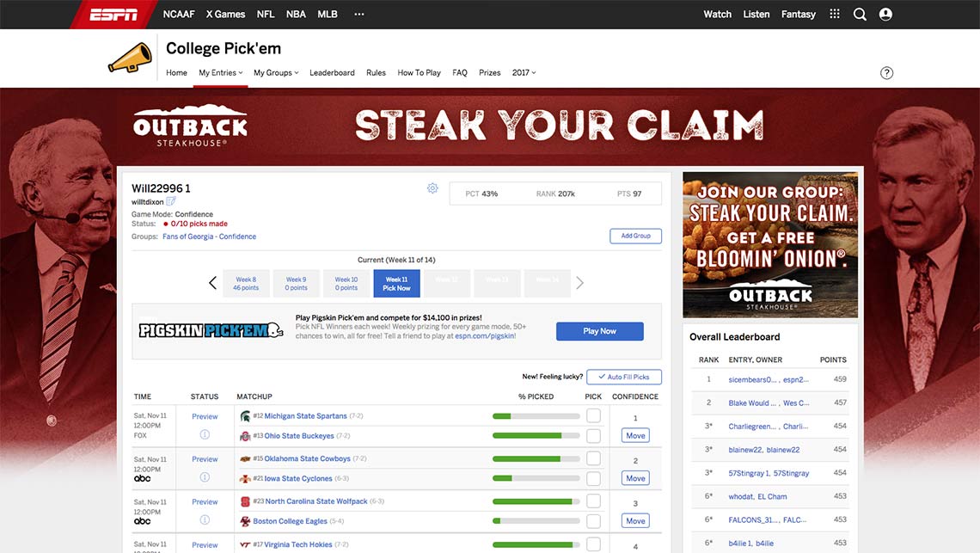Pick Virginia Tech Hokies checkbox
This screenshot has height=553, width=980.
coord(594,544)
